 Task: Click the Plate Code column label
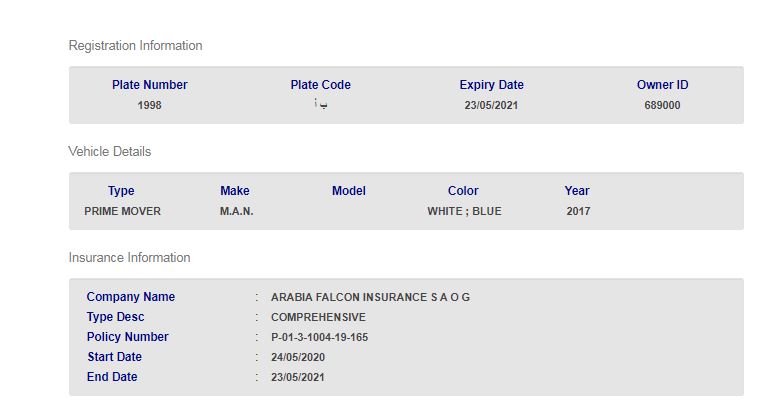click(x=320, y=85)
